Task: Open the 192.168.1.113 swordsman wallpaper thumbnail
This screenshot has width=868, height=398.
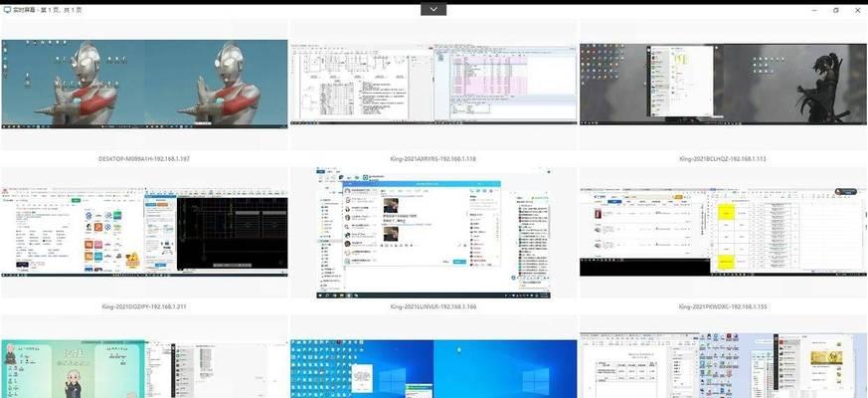Action: (724, 85)
